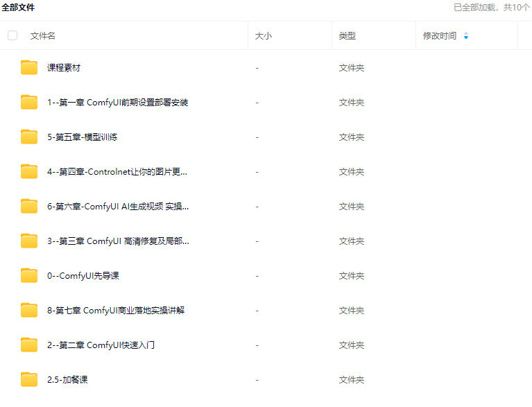Screen dimensions: 532x407
Task: Click the folder icon for 2.5-加餐课
Action: pos(29,379)
